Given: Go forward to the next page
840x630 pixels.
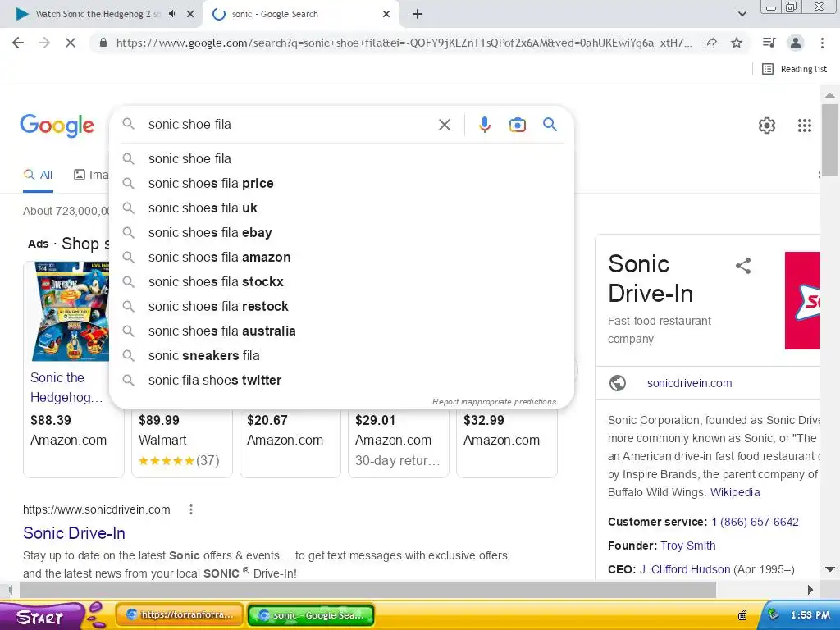Looking at the screenshot, I should (44, 43).
